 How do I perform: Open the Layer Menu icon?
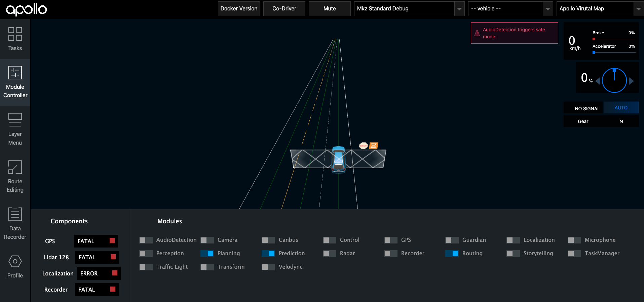point(15,120)
